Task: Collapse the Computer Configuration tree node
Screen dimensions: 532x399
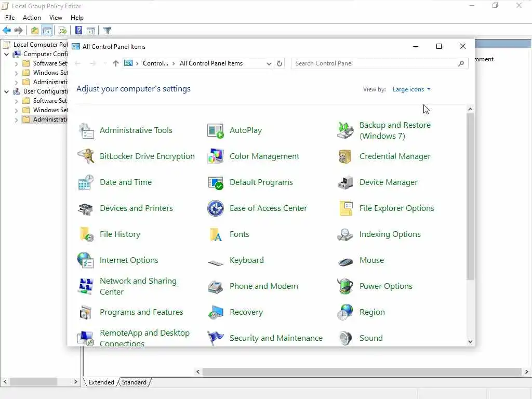Action: pyautogui.click(x=6, y=54)
